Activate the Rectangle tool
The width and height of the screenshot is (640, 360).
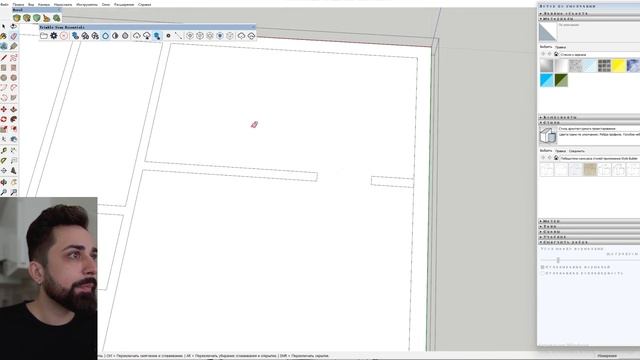point(4,67)
